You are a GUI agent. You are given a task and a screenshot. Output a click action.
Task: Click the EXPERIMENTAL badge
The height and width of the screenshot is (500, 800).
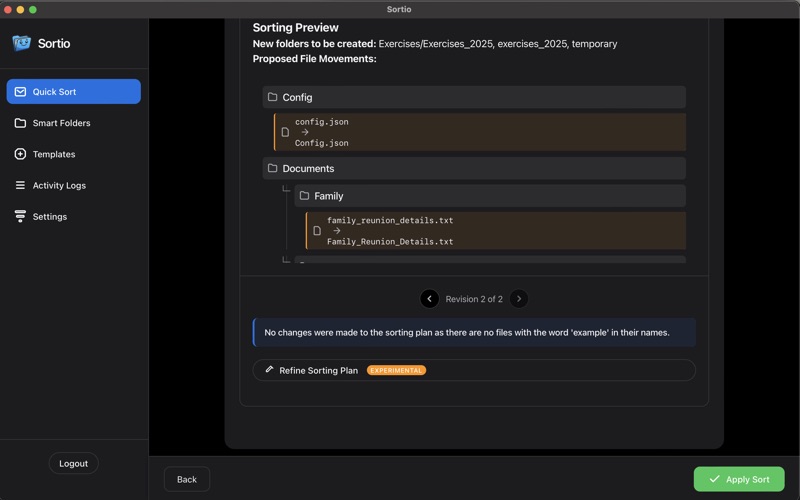(x=396, y=370)
